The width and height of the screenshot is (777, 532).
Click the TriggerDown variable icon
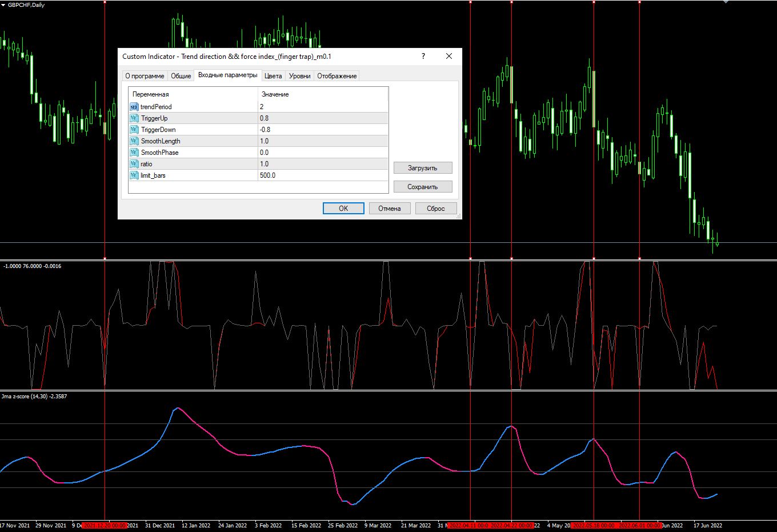coord(134,130)
